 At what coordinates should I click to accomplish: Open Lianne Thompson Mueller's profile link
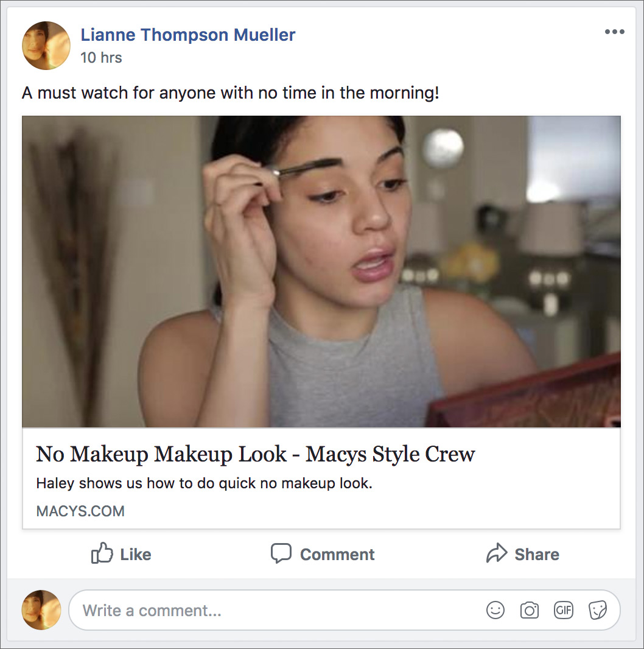[188, 35]
